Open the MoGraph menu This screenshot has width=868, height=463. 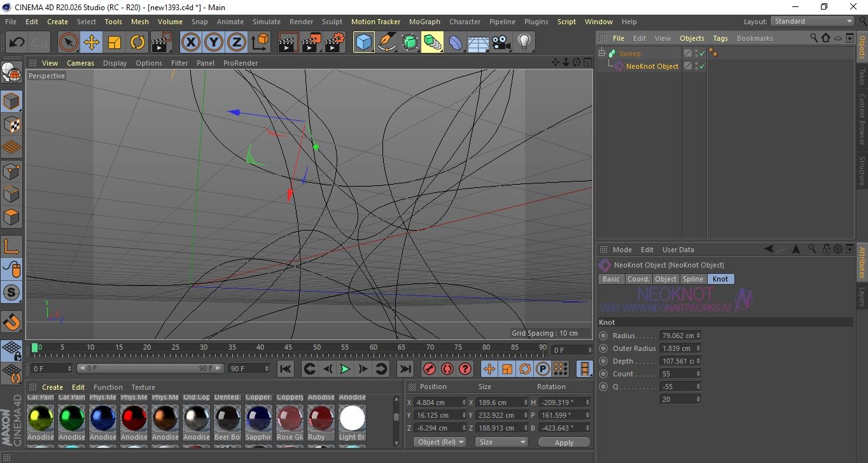(424, 22)
